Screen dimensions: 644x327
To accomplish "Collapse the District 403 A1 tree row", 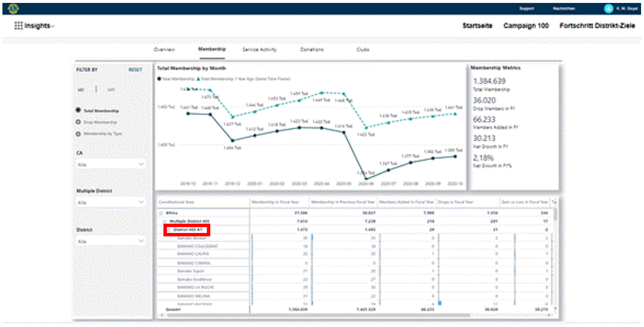I will (x=169, y=230).
